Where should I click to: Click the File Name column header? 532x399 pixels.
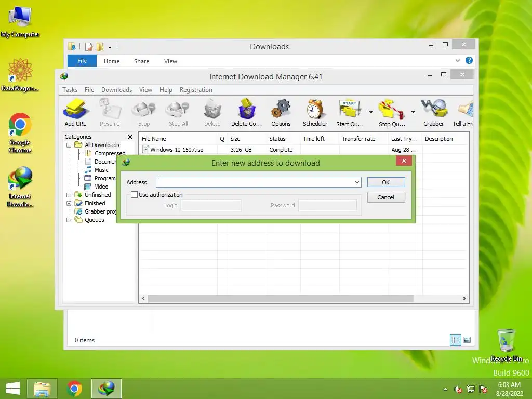click(178, 139)
